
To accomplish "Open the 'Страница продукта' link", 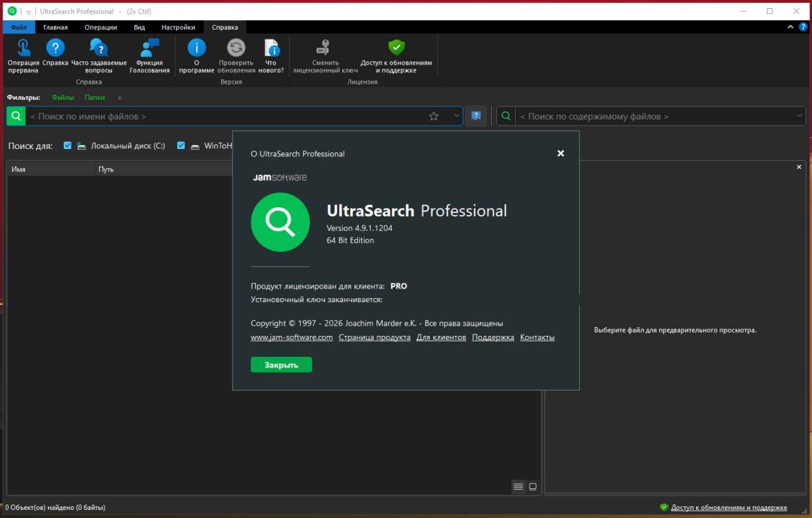I will (374, 337).
